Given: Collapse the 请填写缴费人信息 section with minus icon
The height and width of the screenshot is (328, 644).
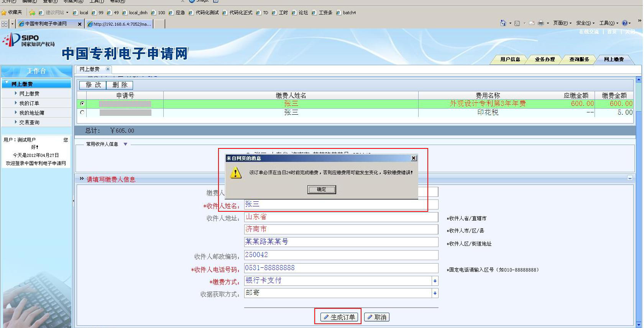Looking at the screenshot, I should tap(630, 178).
